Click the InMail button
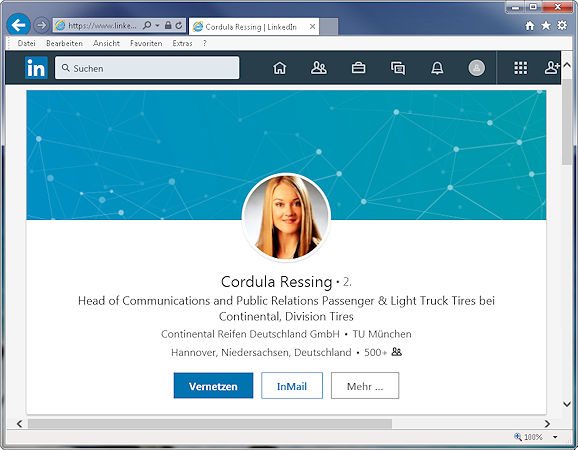Viewport: 578px width, 450px height. click(292, 386)
